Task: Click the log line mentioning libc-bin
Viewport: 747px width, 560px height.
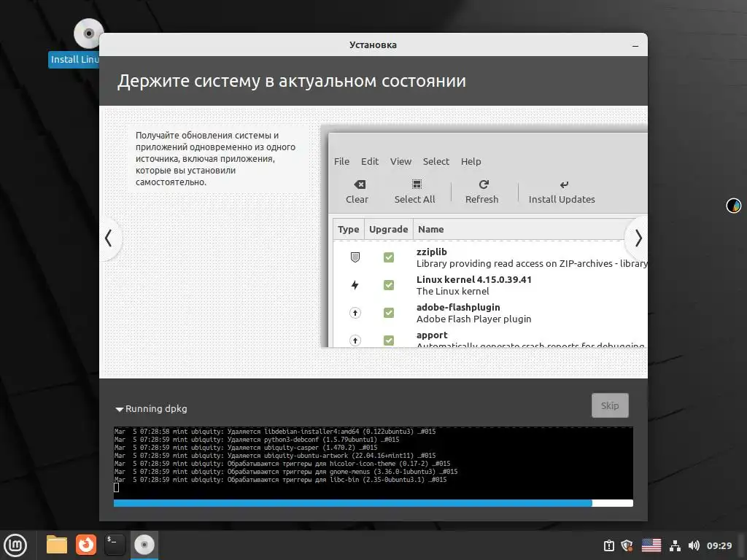Action: [x=281, y=480]
